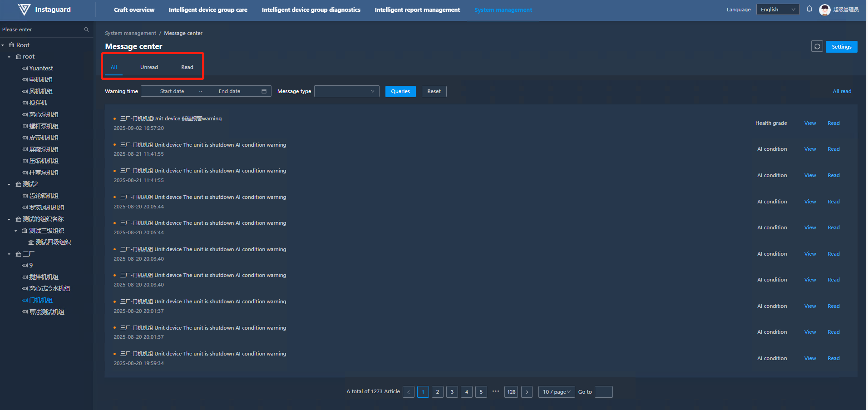Open Intelligent report management menu
Screen dimensions: 868x410
pos(417,10)
